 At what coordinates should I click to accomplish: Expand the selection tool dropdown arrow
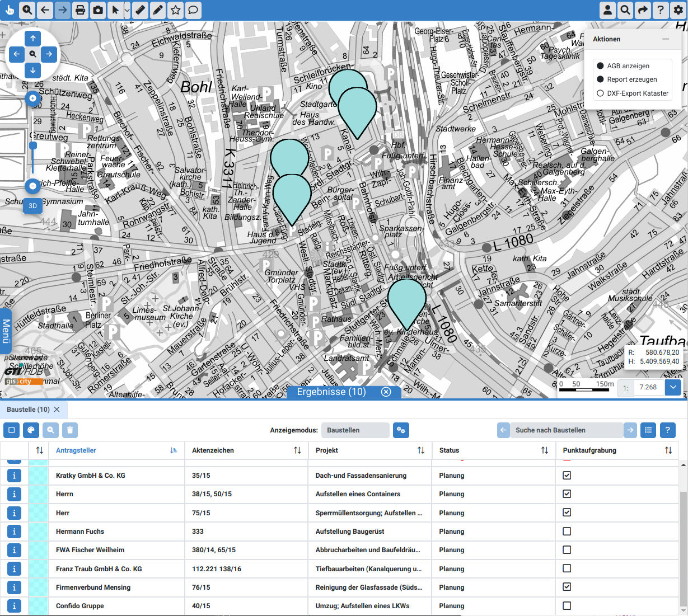click(x=127, y=10)
